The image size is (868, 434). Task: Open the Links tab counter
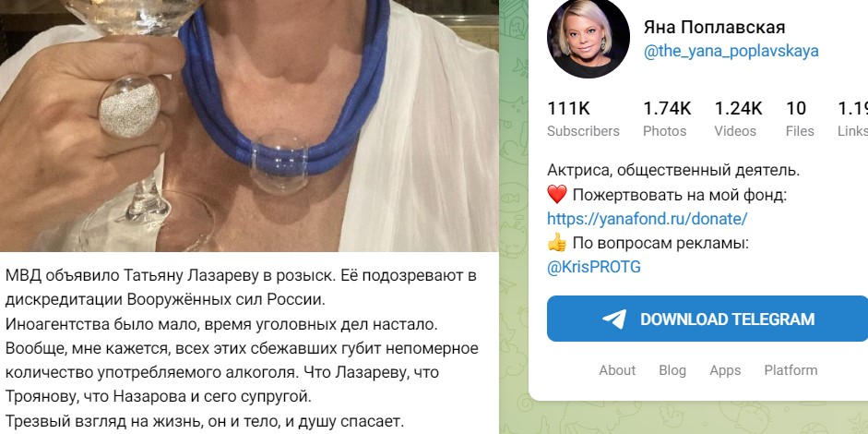(852, 118)
